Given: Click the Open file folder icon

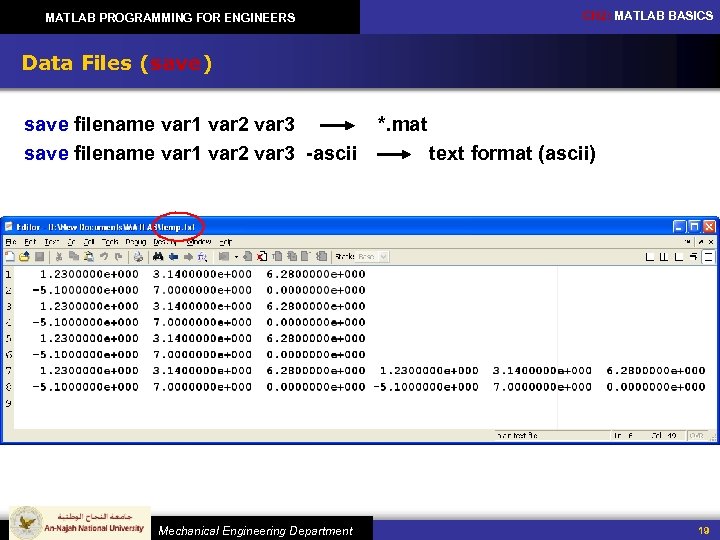Looking at the screenshot, I should 24,256.
